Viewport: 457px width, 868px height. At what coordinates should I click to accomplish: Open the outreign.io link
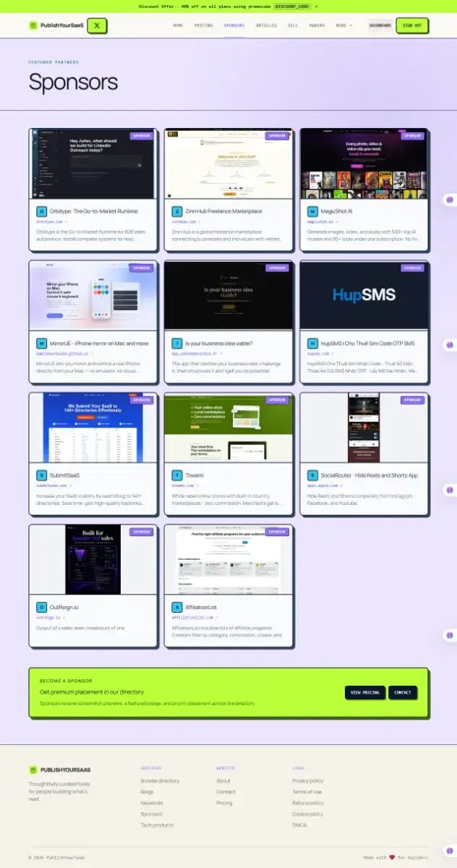[51, 618]
